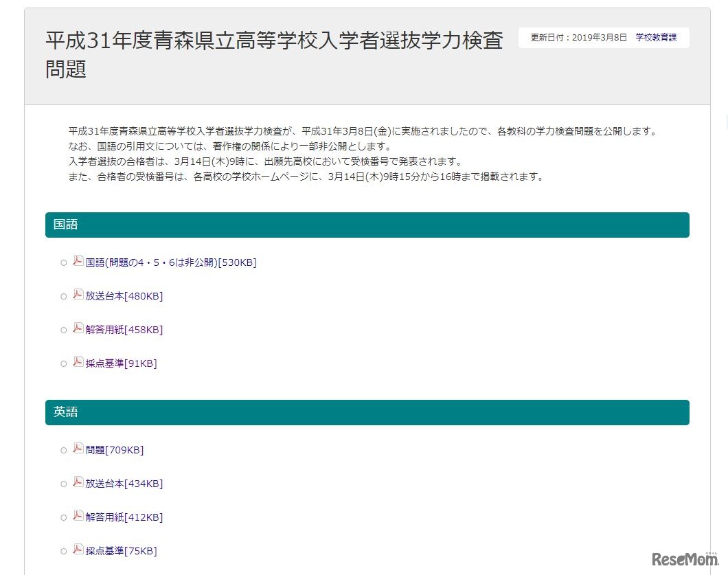Click the PDF icon next to 英語 採点基準
The height and width of the screenshot is (575, 728).
click(x=78, y=549)
